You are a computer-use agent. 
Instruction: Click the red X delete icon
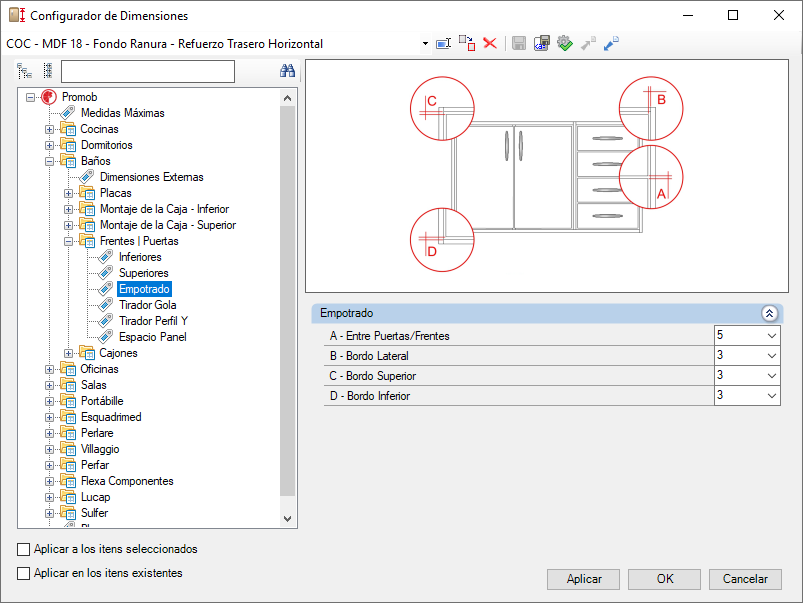[490, 44]
